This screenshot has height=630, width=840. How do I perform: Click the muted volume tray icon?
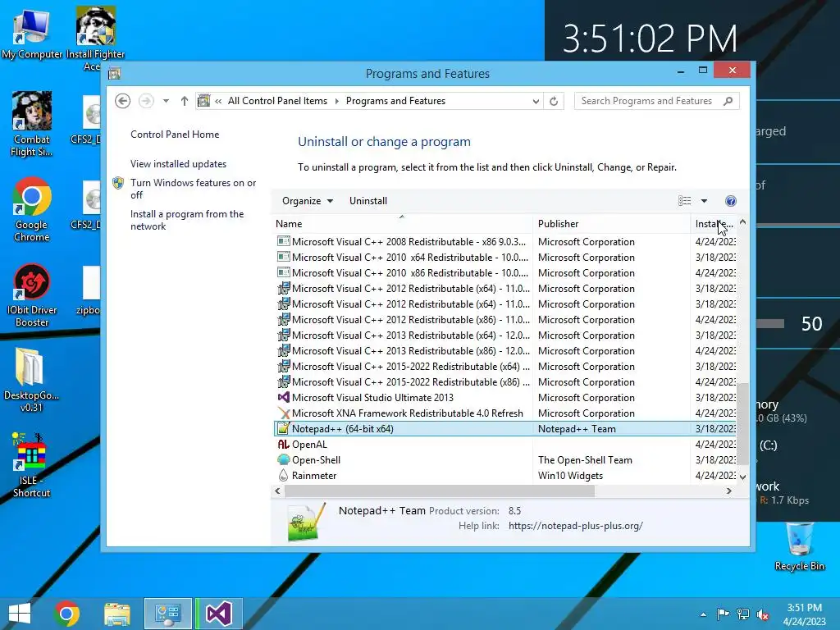click(764, 614)
